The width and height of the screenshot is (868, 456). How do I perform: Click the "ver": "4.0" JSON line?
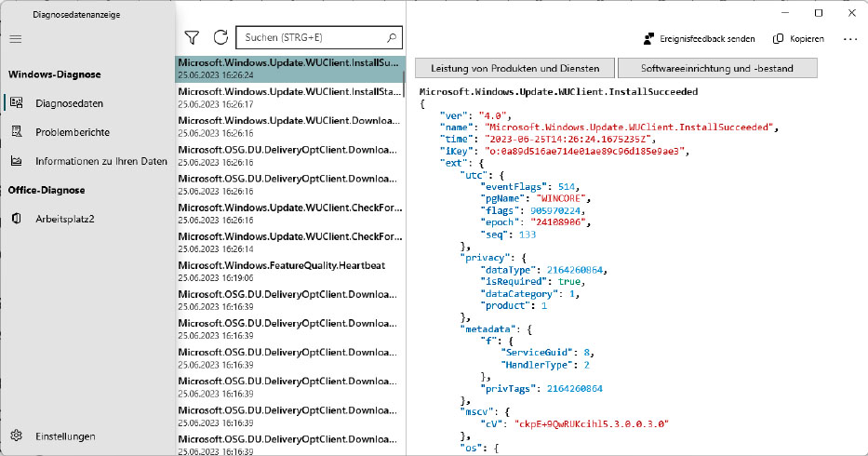tap(475, 115)
